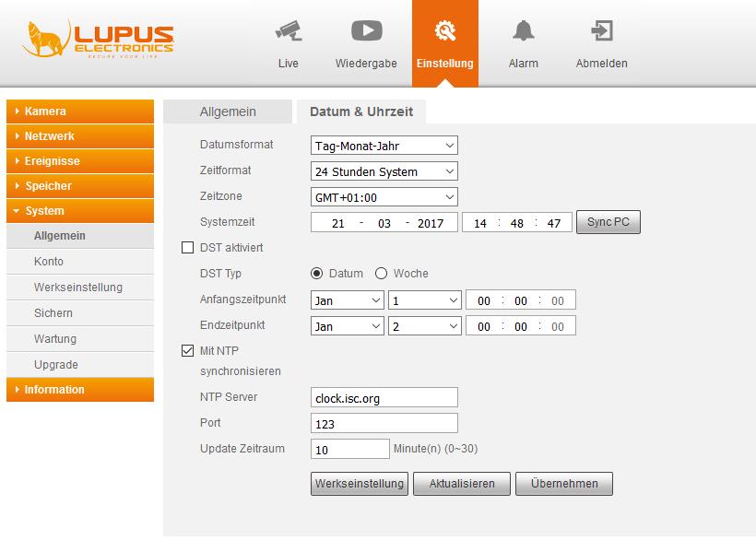Screen dimensions: 756x552
Task: Click the Einstellung wrench gear icon
Action: coord(444,31)
